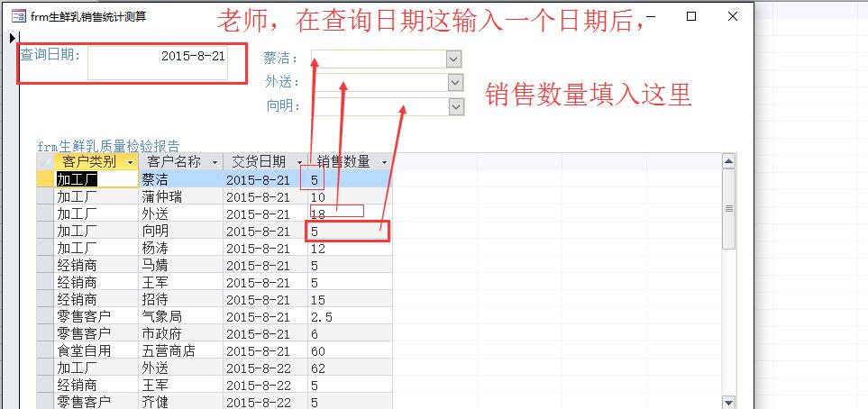868x409 pixels.
Task: Click the 蔡洁 customer name cell
Action: pos(180,179)
